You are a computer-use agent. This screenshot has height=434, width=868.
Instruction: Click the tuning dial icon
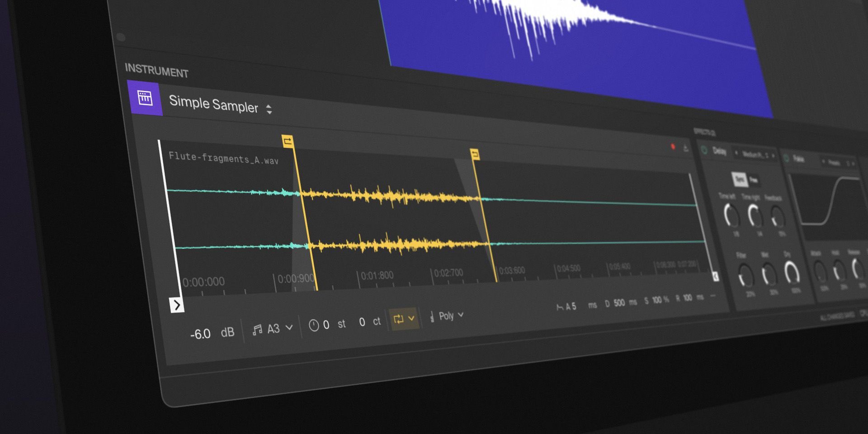(314, 325)
